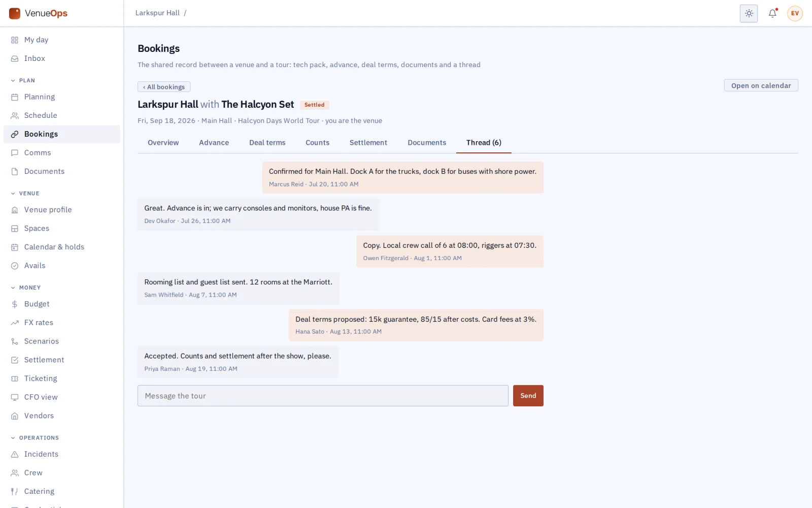Switch to the Counts tab
The image size is (812, 508).
(x=317, y=143)
